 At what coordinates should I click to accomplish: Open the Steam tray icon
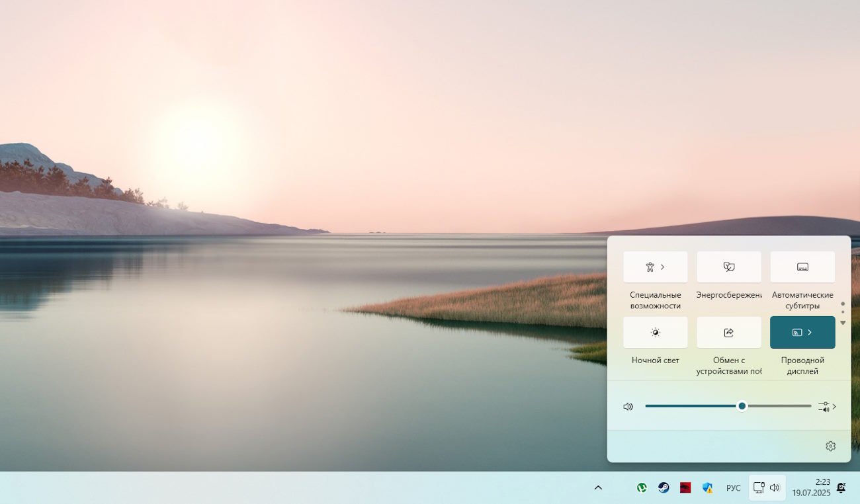pos(664,488)
